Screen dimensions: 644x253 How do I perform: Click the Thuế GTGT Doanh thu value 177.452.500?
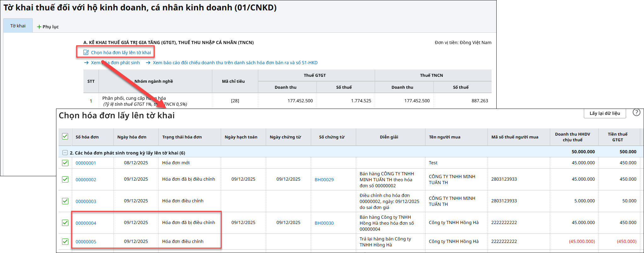pos(300,101)
